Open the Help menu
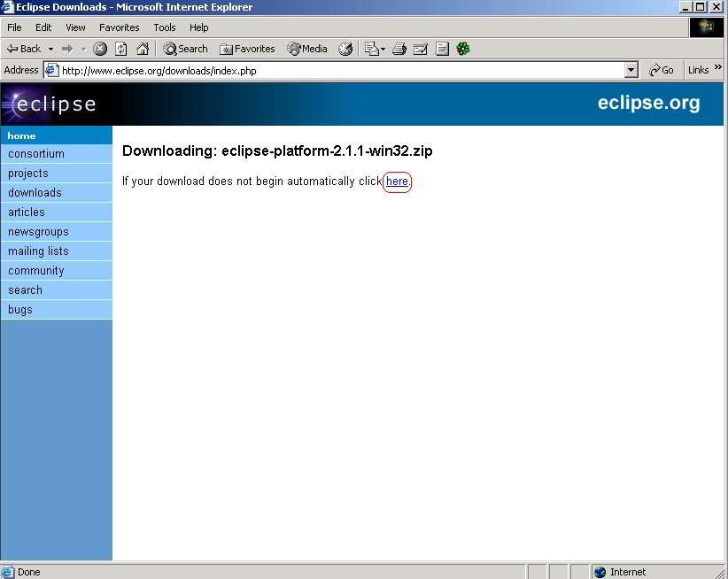This screenshot has height=579, width=728. (198, 27)
